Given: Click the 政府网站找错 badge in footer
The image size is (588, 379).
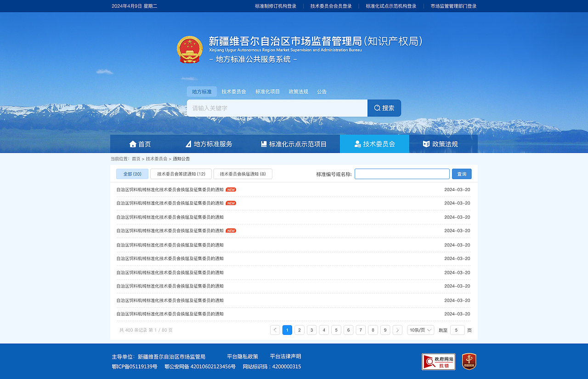Looking at the screenshot, I should (438, 362).
